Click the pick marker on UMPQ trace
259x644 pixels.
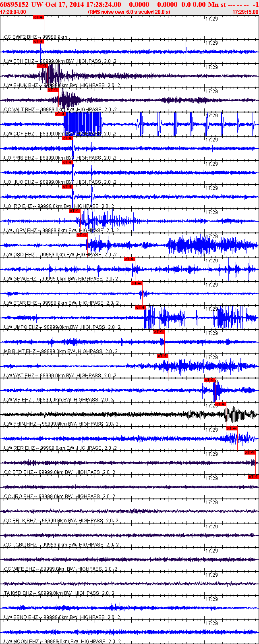pos(140,307)
